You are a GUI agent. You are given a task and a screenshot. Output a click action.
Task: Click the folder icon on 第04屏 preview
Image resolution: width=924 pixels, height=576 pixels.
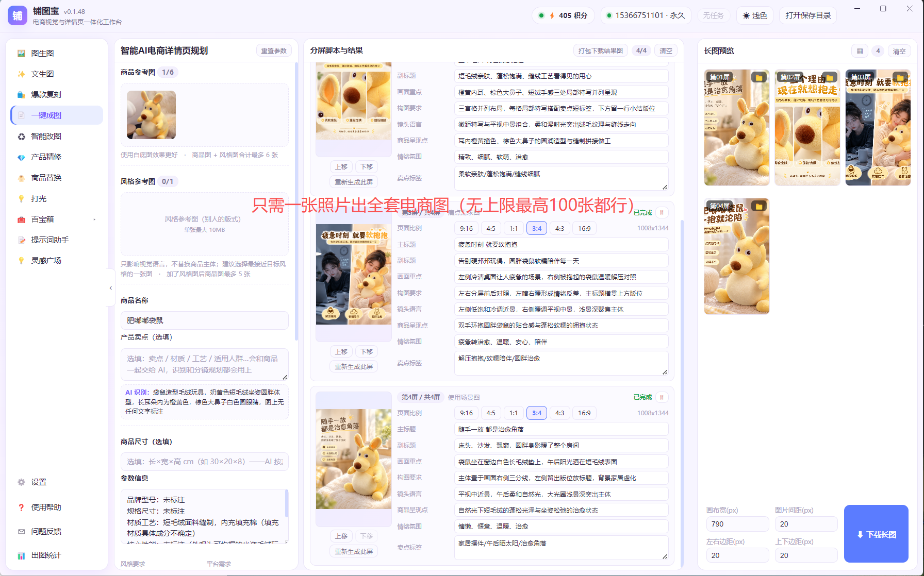[x=759, y=206]
